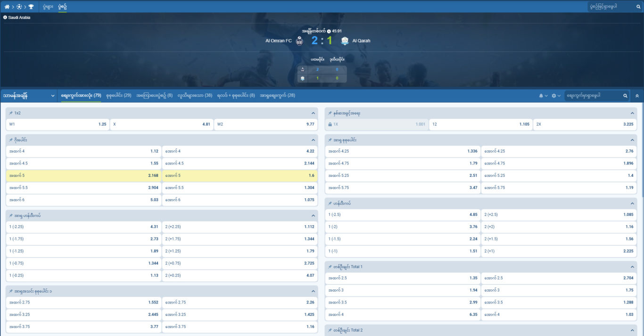Click the 12 outcome at odds 1.105
644x336 pixels.
click(480, 125)
